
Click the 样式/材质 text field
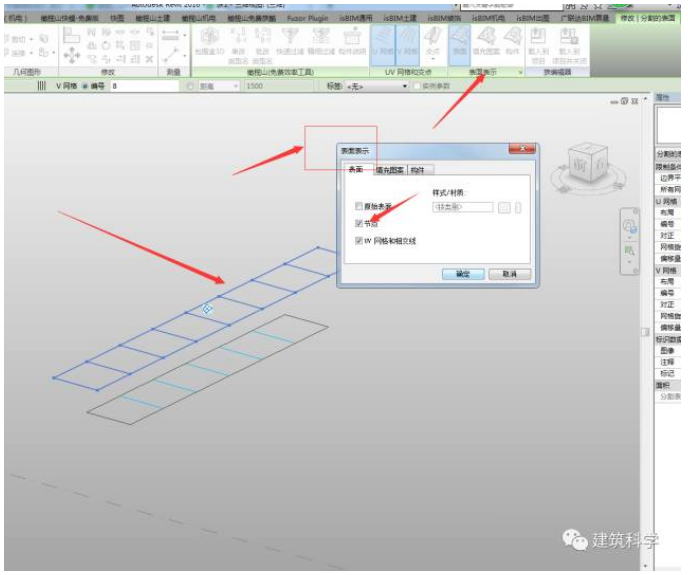click(462, 207)
